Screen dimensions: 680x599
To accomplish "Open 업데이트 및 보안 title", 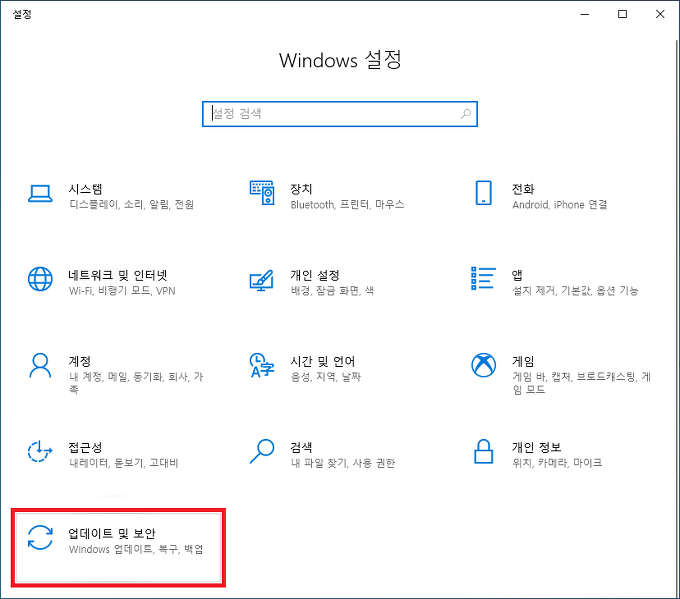I will click(x=112, y=533).
